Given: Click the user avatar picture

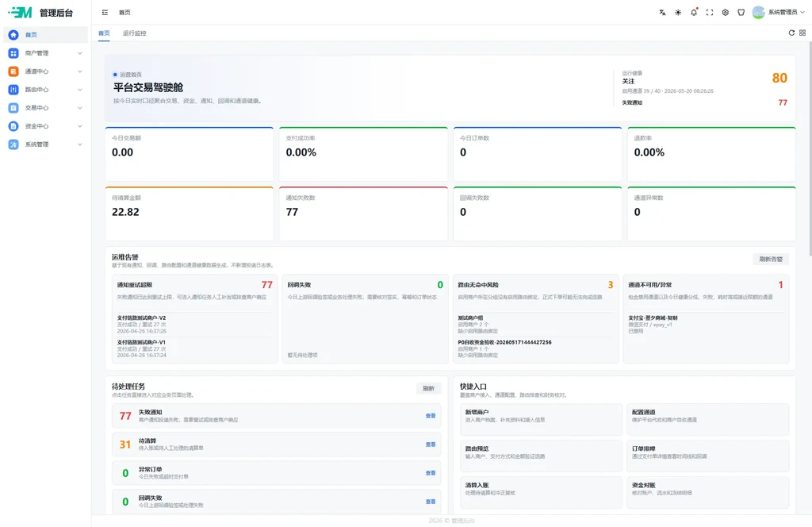Looking at the screenshot, I should pos(758,13).
